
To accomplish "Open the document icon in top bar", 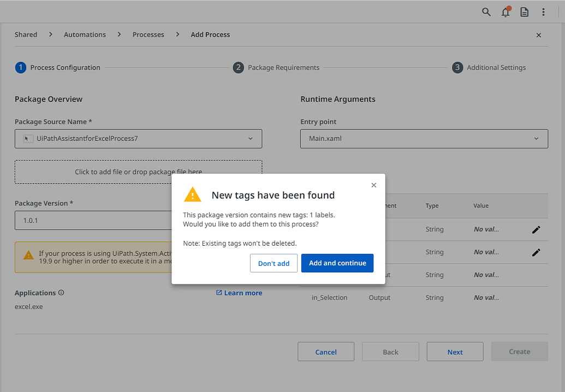I will 525,12.
